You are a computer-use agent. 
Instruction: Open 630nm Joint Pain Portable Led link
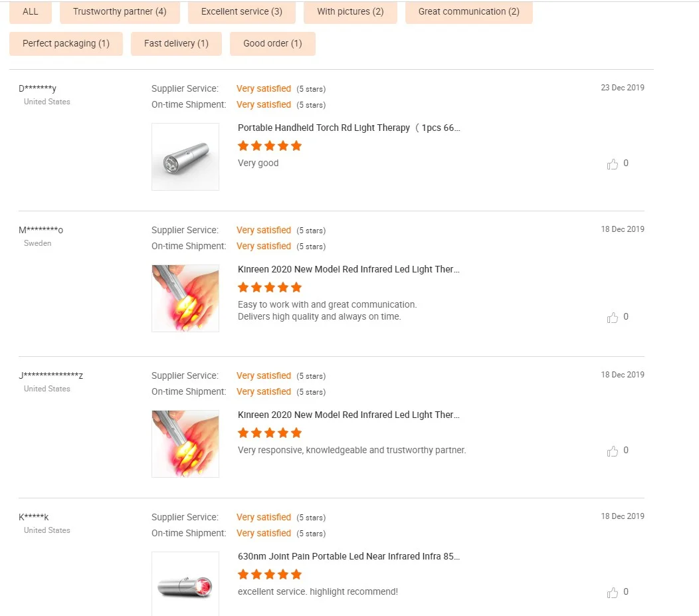(x=349, y=556)
